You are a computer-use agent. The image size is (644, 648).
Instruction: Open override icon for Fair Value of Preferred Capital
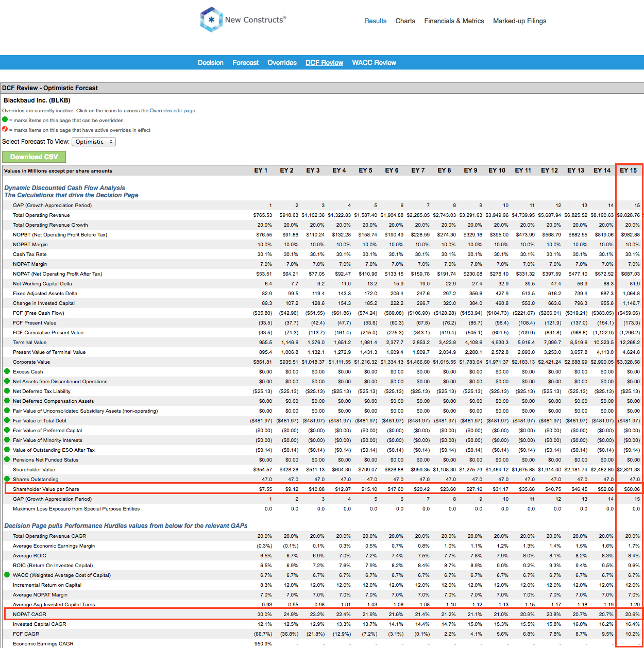[x=7, y=430]
